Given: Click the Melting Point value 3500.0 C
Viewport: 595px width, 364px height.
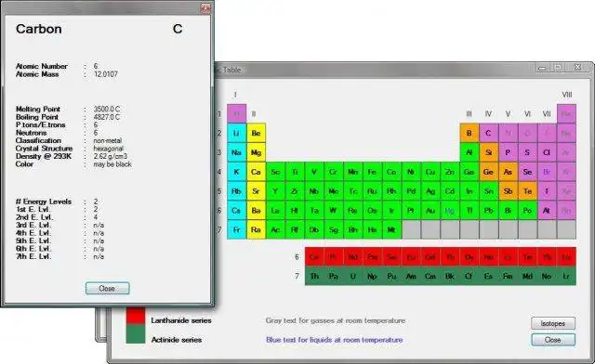Looking at the screenshot, I should [107, 109].
